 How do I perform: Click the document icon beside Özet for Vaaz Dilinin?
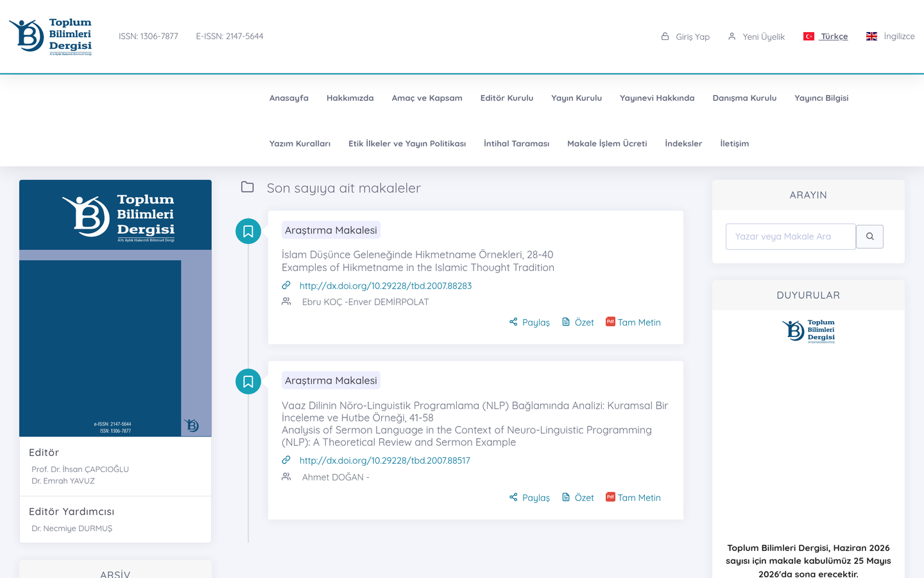tap(566, 497)
